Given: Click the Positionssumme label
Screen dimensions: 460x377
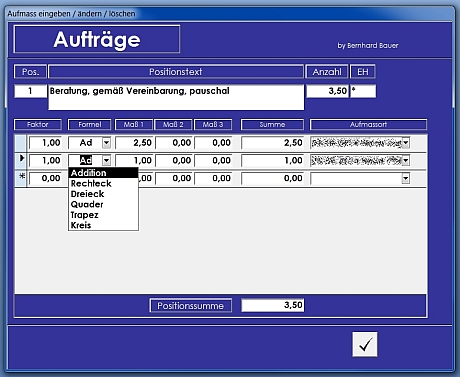Looking at the screenshot, I should tap(191, 306).
